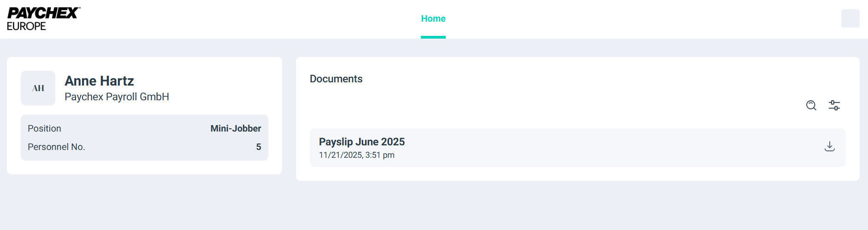Click the Documents section heading
868x230 pixels.
pyautogui.click(x=336, y=79)
